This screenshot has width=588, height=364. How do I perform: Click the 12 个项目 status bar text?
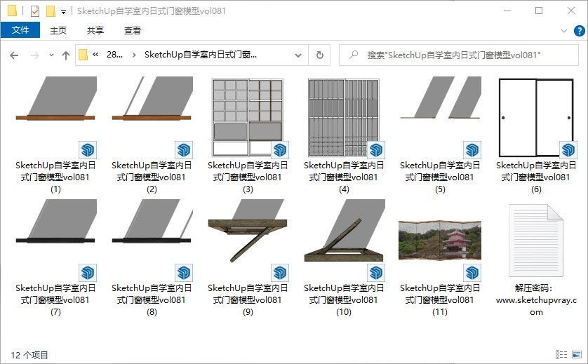click(x=29, y=355)
